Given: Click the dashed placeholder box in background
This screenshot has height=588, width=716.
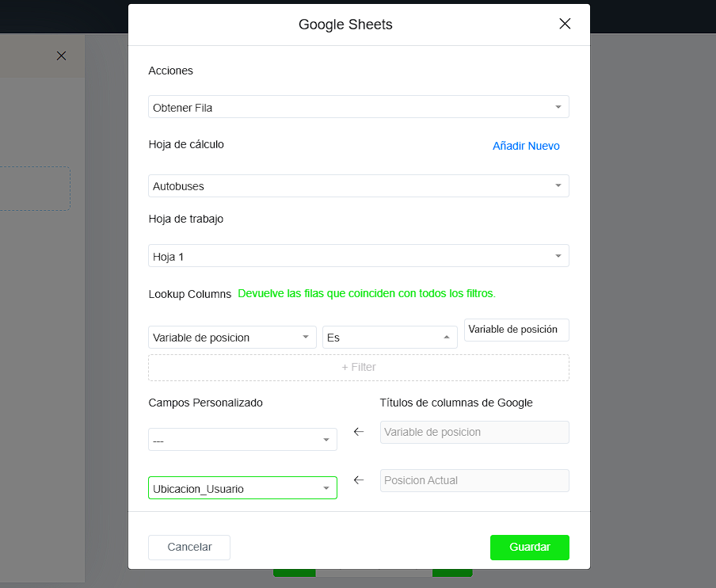Looking at the screenshot, I should tap(36, 189).
